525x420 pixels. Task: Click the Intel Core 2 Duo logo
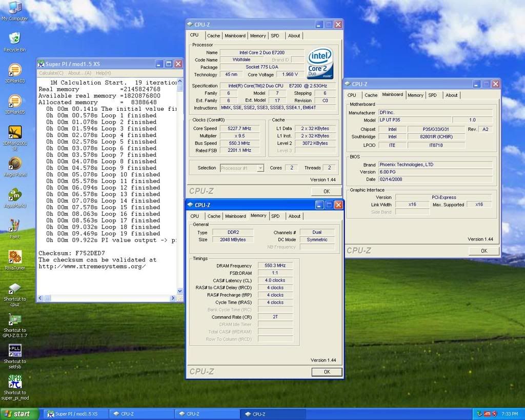pos(320,63)
